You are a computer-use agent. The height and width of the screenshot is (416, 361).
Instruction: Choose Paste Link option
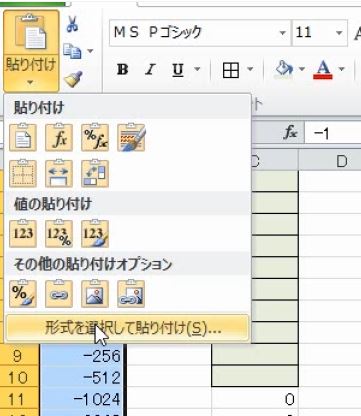[59, 294]
